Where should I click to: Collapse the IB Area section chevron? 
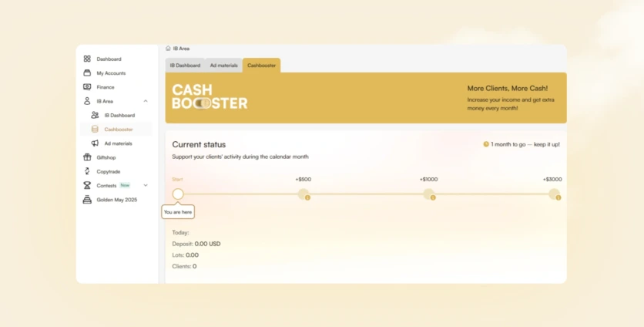[146, 101]
